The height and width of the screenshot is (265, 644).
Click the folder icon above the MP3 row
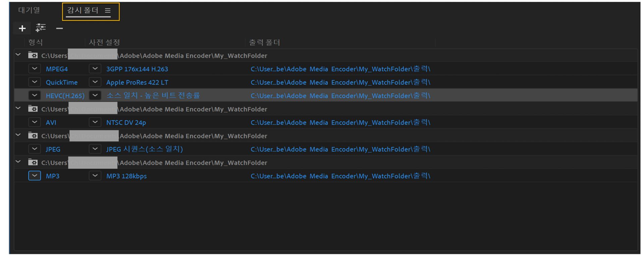[33, 162]
